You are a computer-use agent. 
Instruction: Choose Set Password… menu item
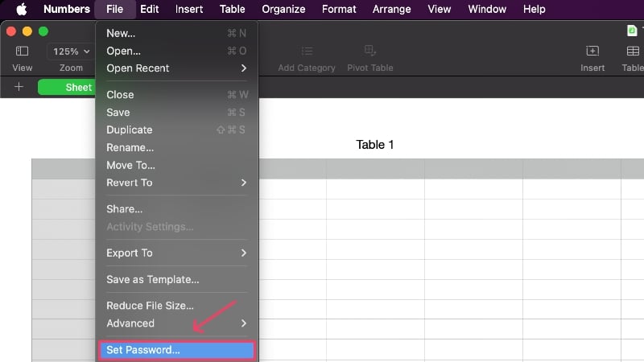coord(176,350)
